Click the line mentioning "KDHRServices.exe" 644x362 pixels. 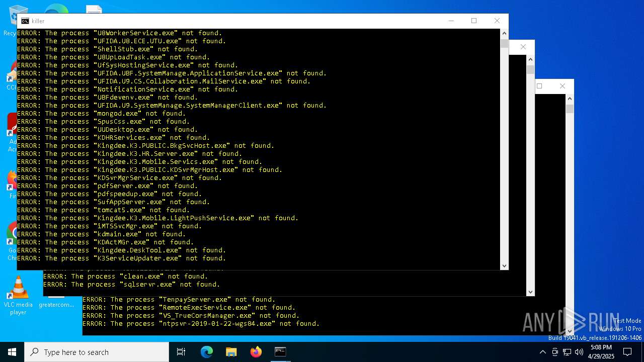pyautogui.click(x=114, y=138)
